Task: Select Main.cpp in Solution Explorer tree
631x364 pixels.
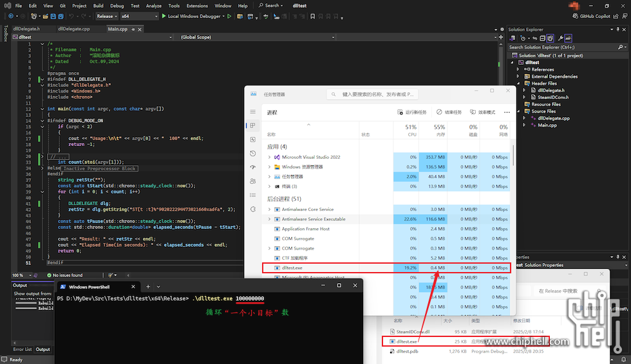Action: point(547,125)
